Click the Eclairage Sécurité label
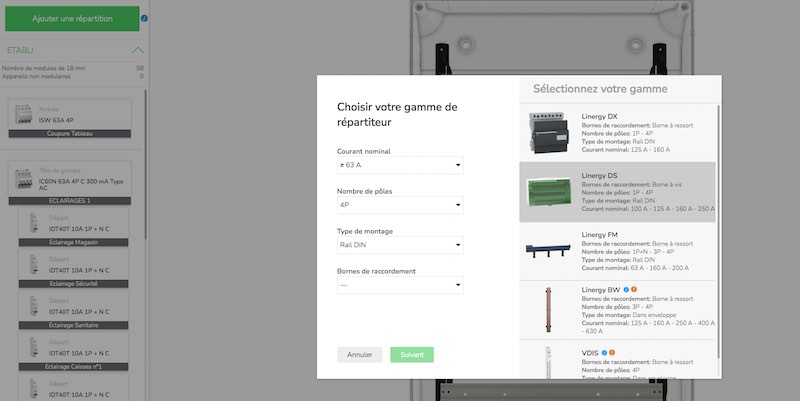This screenshot has height=401, width=800. [x=73, y=284]
